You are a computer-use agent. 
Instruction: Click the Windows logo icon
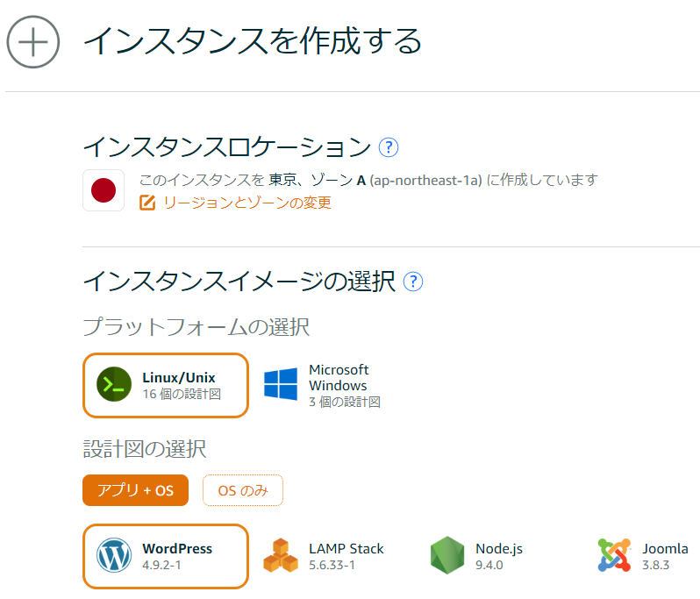281,384
